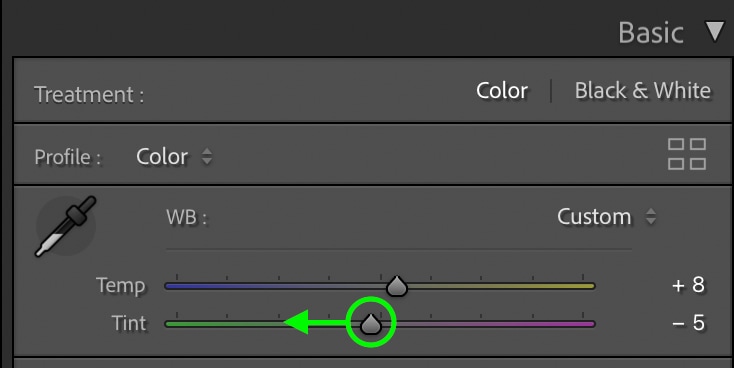
Task: Open the WB Custom preset dropdown
Action: click(606, 216)
